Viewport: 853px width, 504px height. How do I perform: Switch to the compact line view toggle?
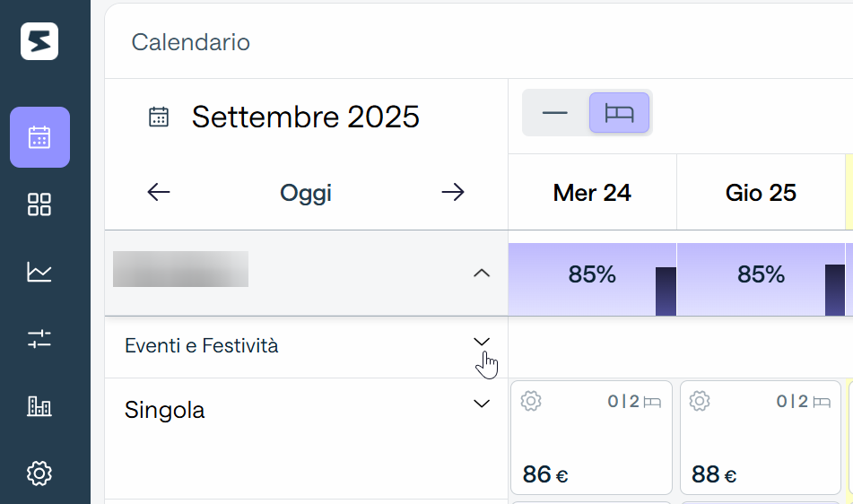click(555, 112)
